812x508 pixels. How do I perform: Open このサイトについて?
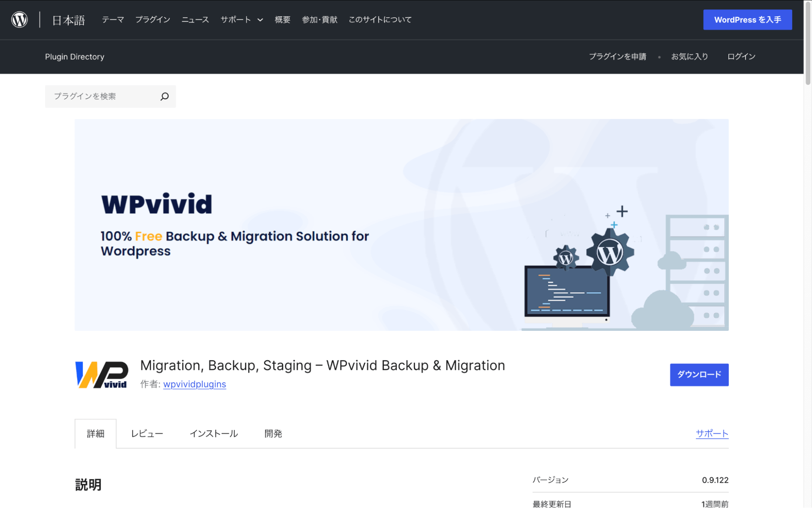(380, 19)
